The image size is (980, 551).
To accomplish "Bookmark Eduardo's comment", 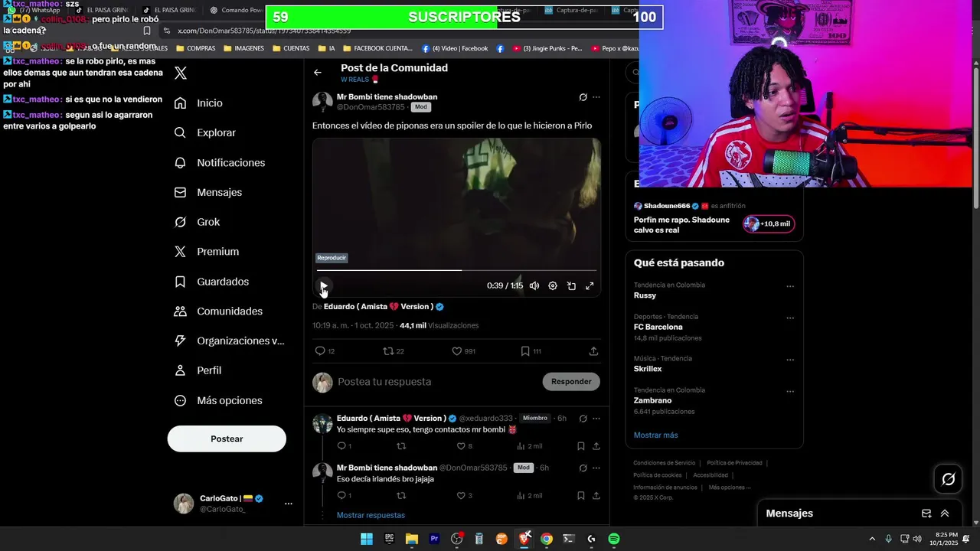I will point(581,446).
